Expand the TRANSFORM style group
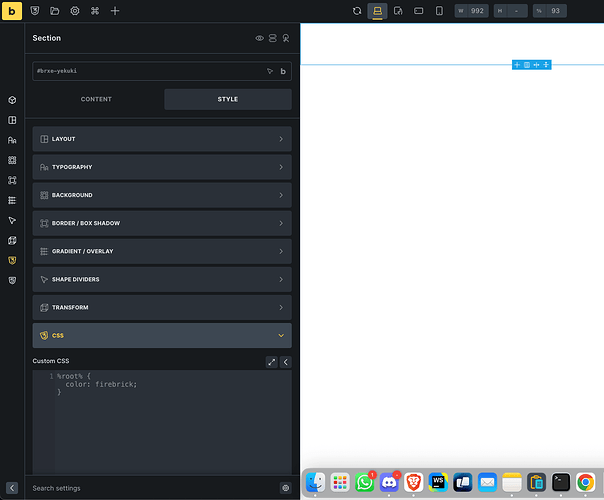This screenshot has height=500, width=604. [x=162, y=308]
